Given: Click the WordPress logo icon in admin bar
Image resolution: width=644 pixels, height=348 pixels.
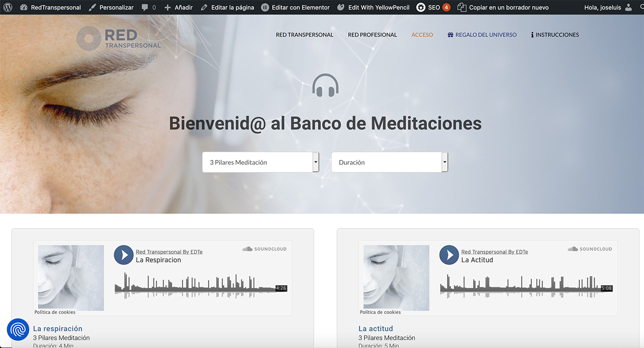Looking at the screenshot, I should (8, 7).
